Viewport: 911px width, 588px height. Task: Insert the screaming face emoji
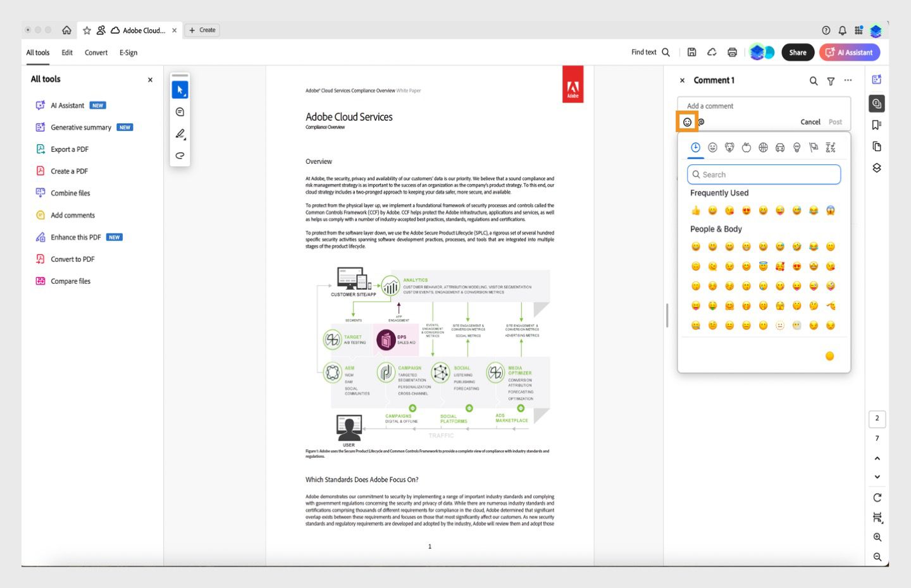click(x=831, y=211)
